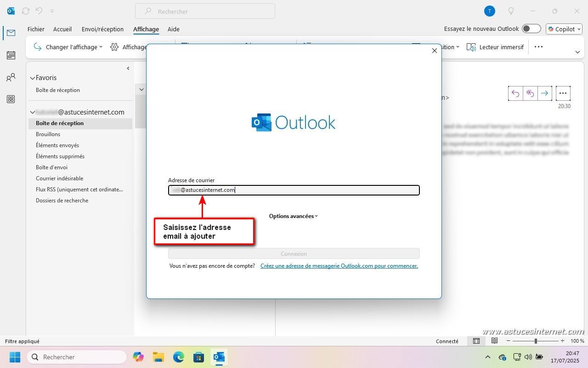The height and width of the screenshot is (368, 588).
Task: Open the message list sort dropdown arrow
Action: point(141,89)
